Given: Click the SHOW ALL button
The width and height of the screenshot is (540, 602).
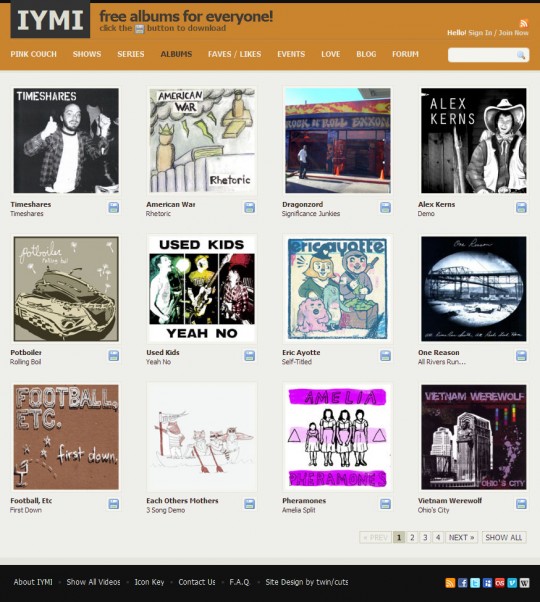Looking at the screenshot, I should pyautogui.click(x=504, y=537).
